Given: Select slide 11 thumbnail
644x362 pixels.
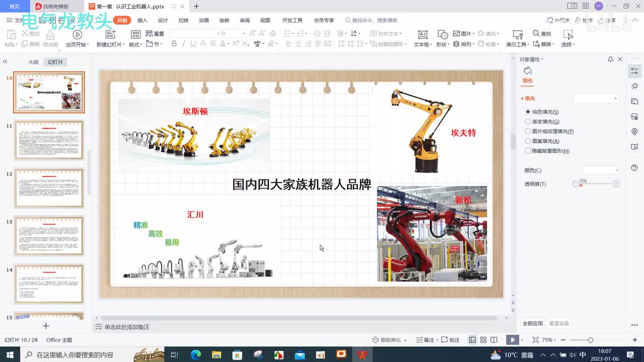Looking at the screenshot, I should tap(49, 140).
